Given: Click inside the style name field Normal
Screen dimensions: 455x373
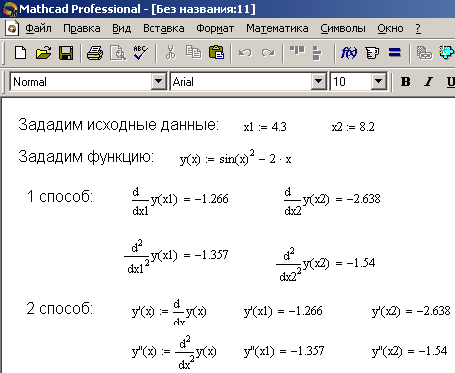Looking at the screenshot, I should click(x=81, y=82).
